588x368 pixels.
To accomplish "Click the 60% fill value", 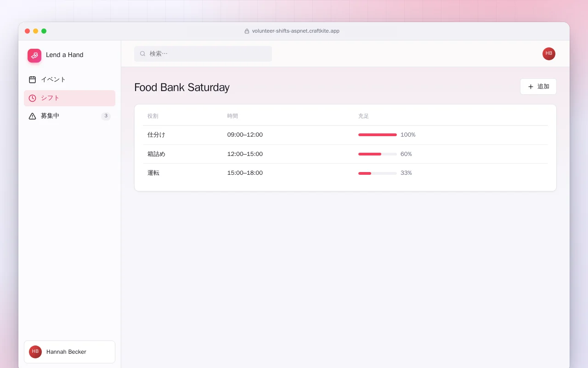I will pos(406,154).
